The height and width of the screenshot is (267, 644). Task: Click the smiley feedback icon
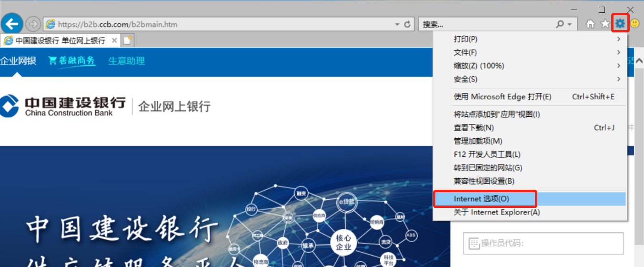pos(635,23)
